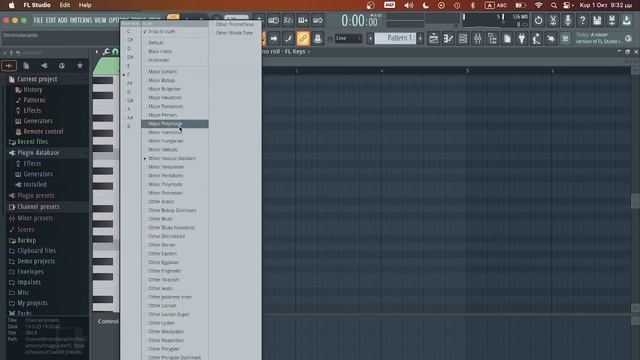Choose Other Whole Tone scale
This screenshot has width=640, height=360.
[235, 33]
